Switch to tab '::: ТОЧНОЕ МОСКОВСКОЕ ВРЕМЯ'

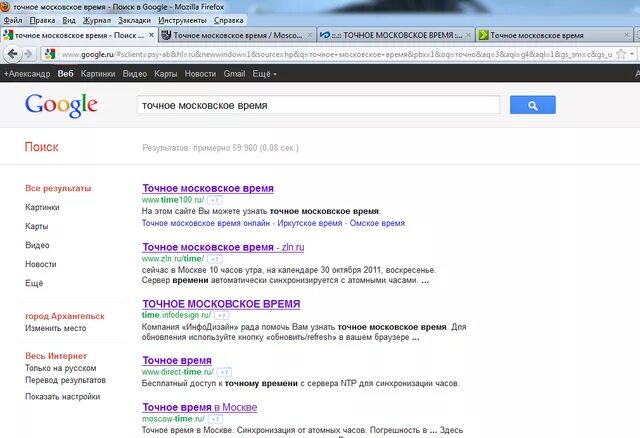[396, 35]
